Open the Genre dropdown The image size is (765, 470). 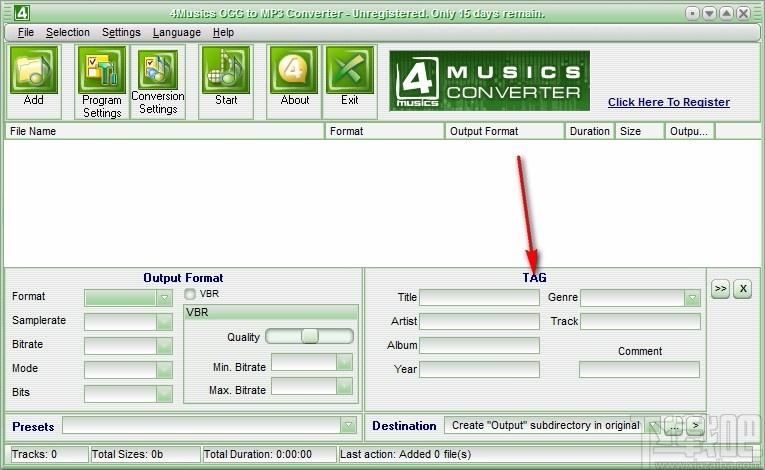[692, 298]
